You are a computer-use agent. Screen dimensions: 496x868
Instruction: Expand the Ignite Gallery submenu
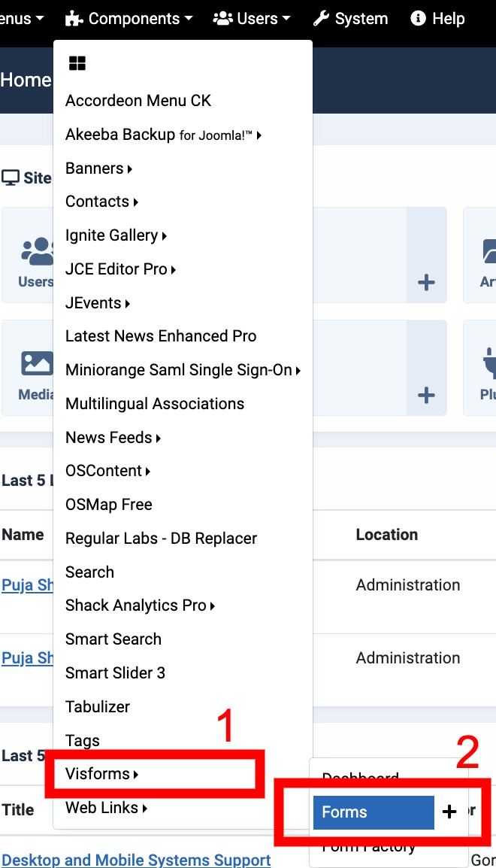(116, 235)
